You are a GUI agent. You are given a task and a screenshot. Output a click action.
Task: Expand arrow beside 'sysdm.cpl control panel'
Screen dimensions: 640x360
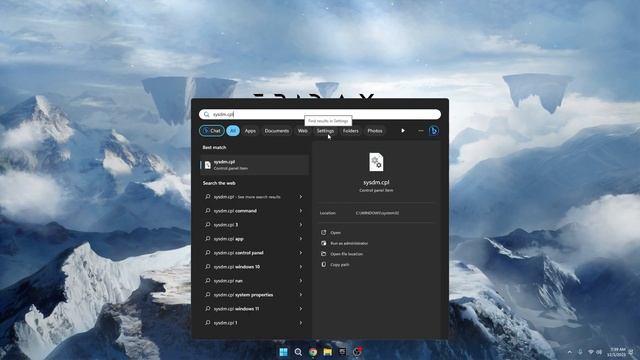301,253
